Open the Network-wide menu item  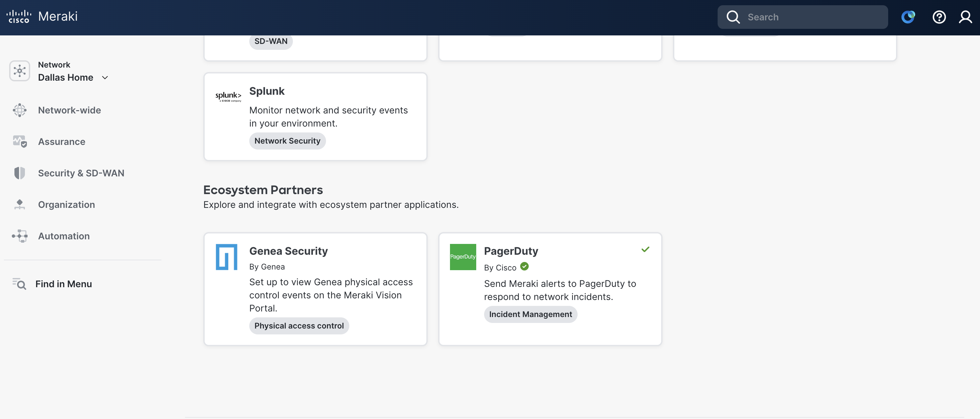[x=69, y=110]
